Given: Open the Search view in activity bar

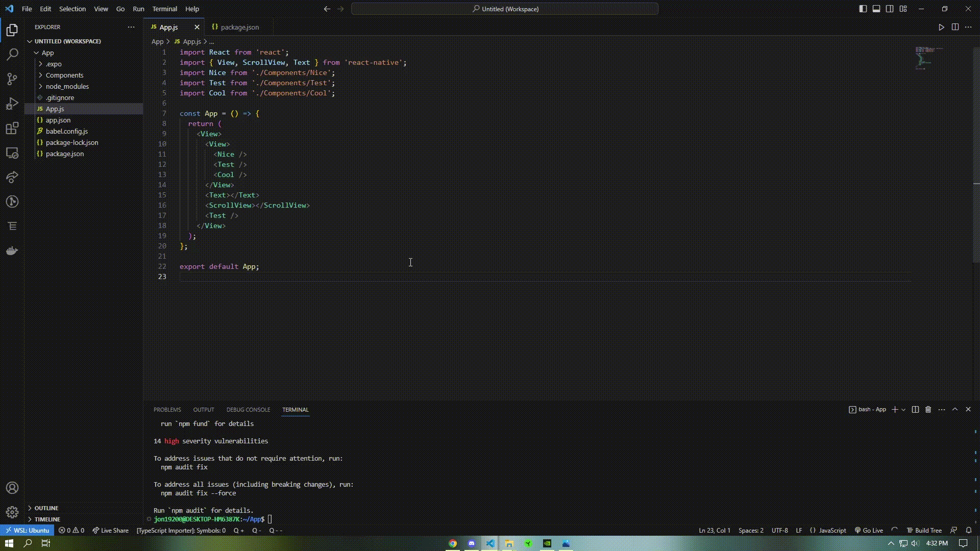Looking at the screenshot, I should point(12,54).
